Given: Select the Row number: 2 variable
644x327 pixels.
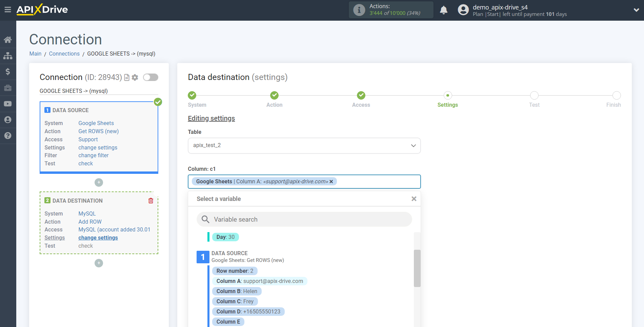Looking at the screenshot, I should coord(235,271).
